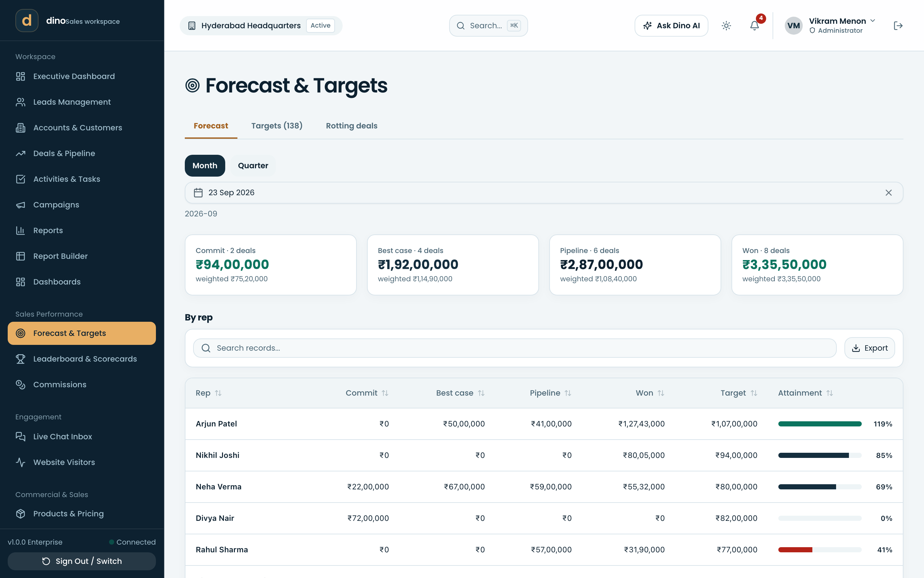Sort table by Target column

click(x=739, y=393)
